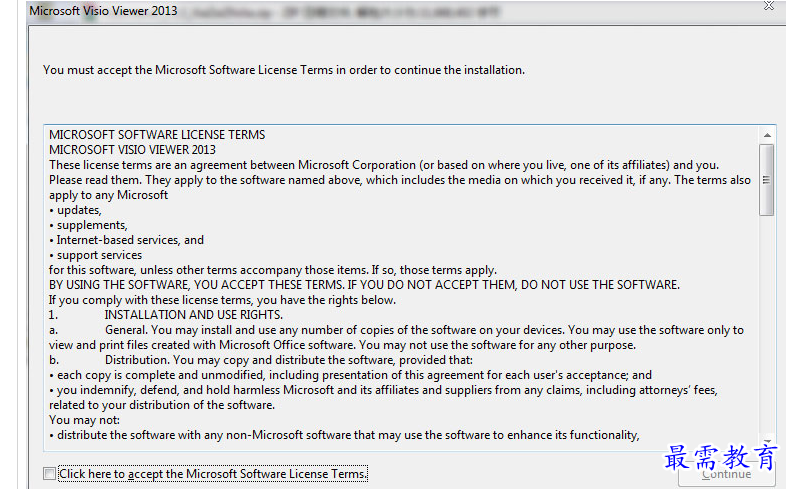Viewport: 786px width, 489px height.
Task: Click the 'updates,' bullet in license text
Action: (75, 210)
